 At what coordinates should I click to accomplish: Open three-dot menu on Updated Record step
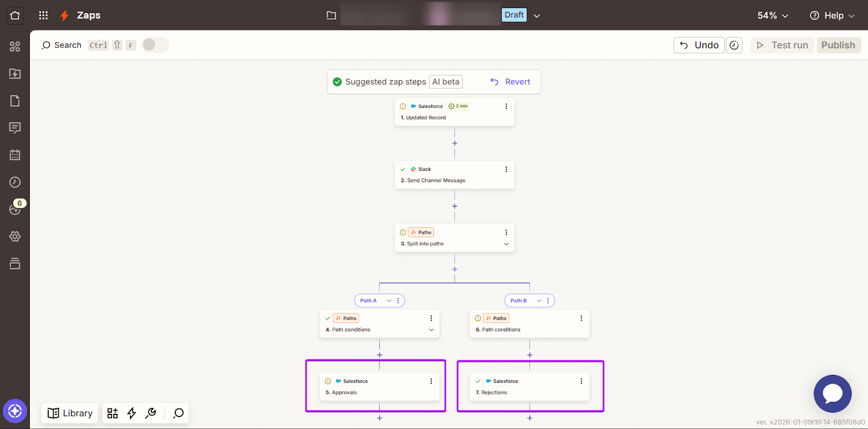(x=506, y=106)
